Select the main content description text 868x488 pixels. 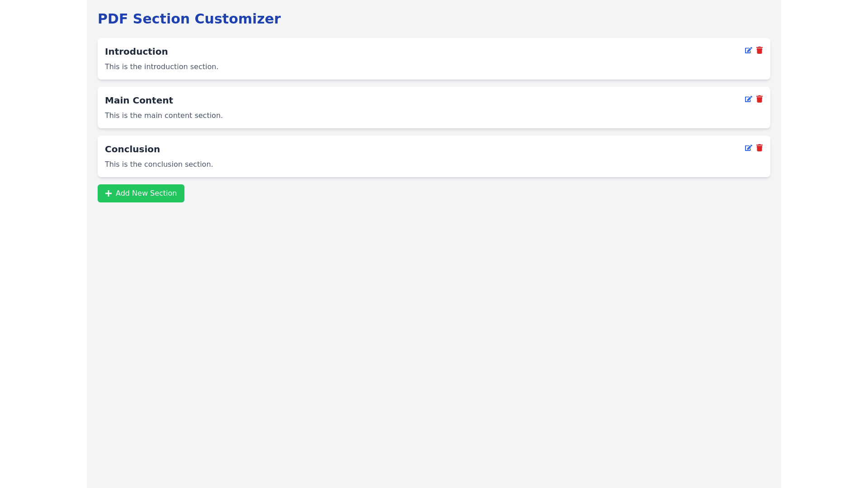coord(164,116)
